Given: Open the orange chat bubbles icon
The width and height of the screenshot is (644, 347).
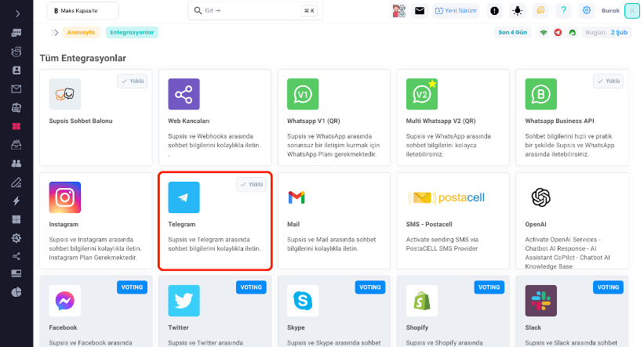Looking at the screenshot, I should coord(540,11).
